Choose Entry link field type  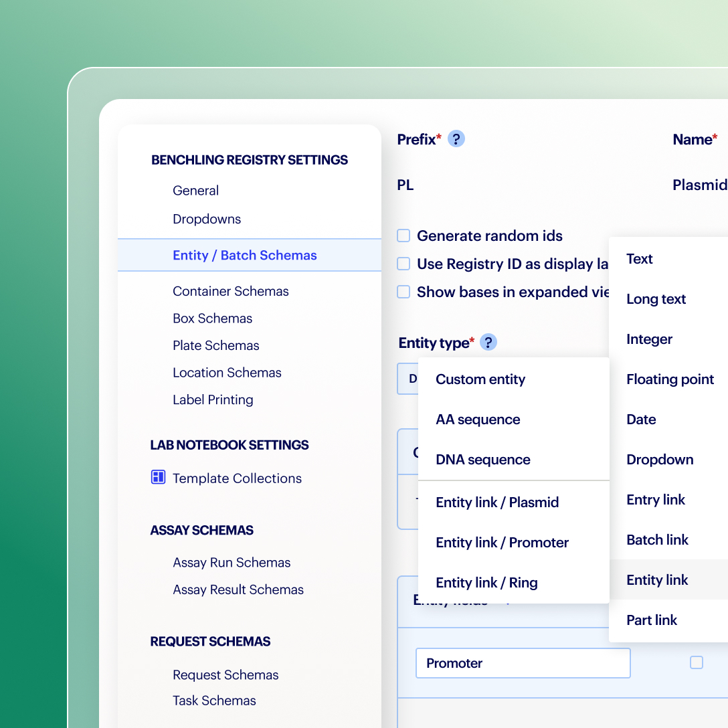tap(668, 500)
